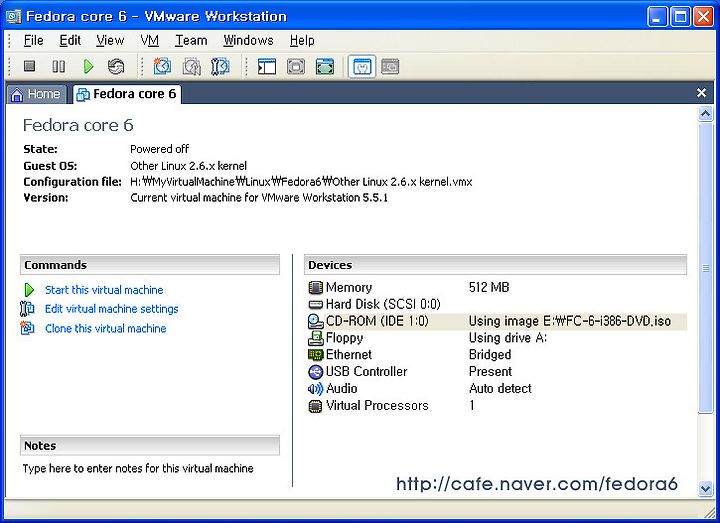Viewport: 720px width, 523px height.
Task: Click the Ethernet device icon
Action: click(315, 355)
